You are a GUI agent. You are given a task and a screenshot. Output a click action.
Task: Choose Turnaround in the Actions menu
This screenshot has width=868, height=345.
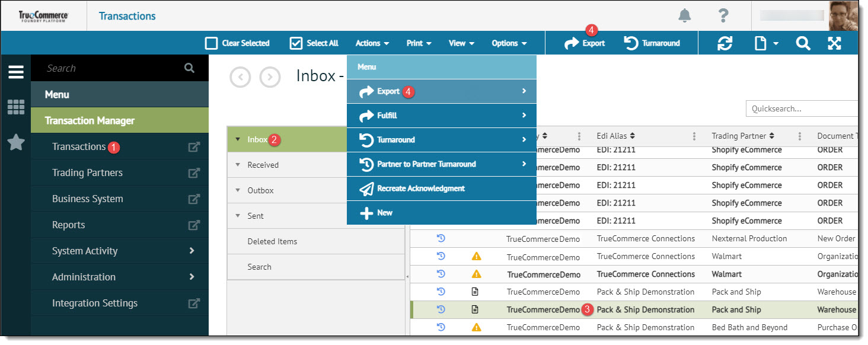point(442,140)
